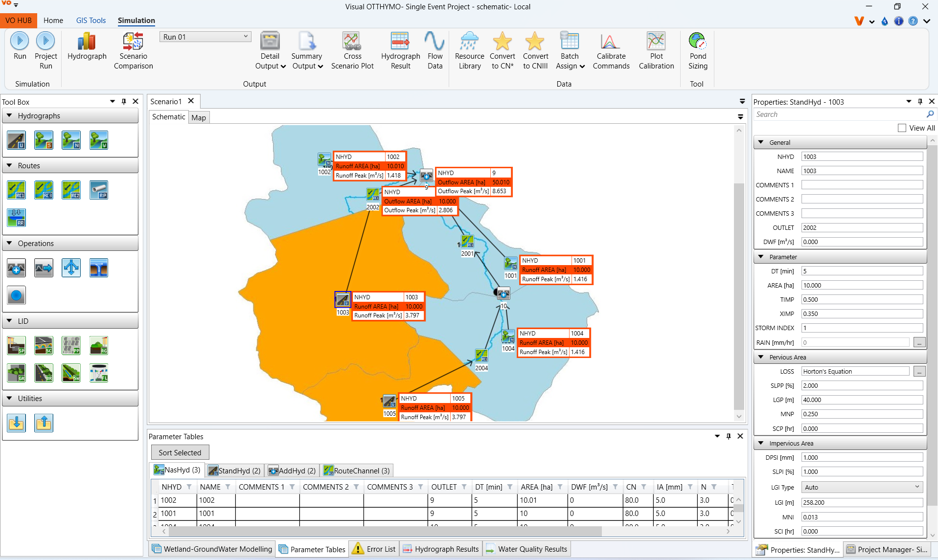
Task: Close the Scenario1 tab
Action: click(x=191, y=101)
